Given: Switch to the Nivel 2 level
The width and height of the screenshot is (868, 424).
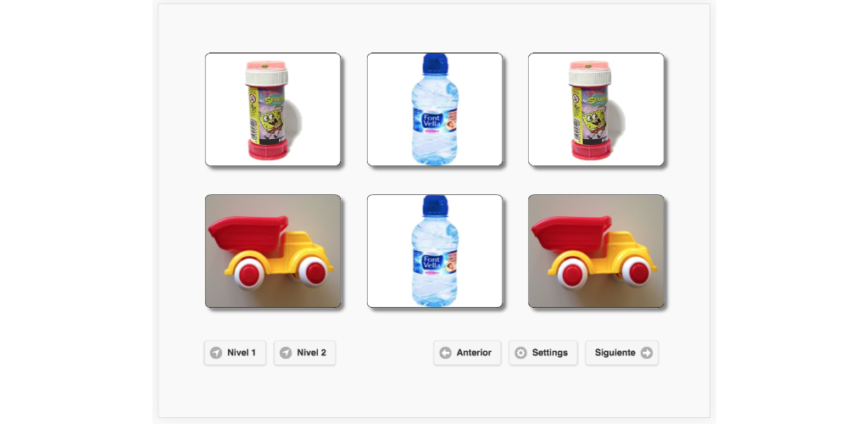Looking at the screenshot, I should coord(304,353).
